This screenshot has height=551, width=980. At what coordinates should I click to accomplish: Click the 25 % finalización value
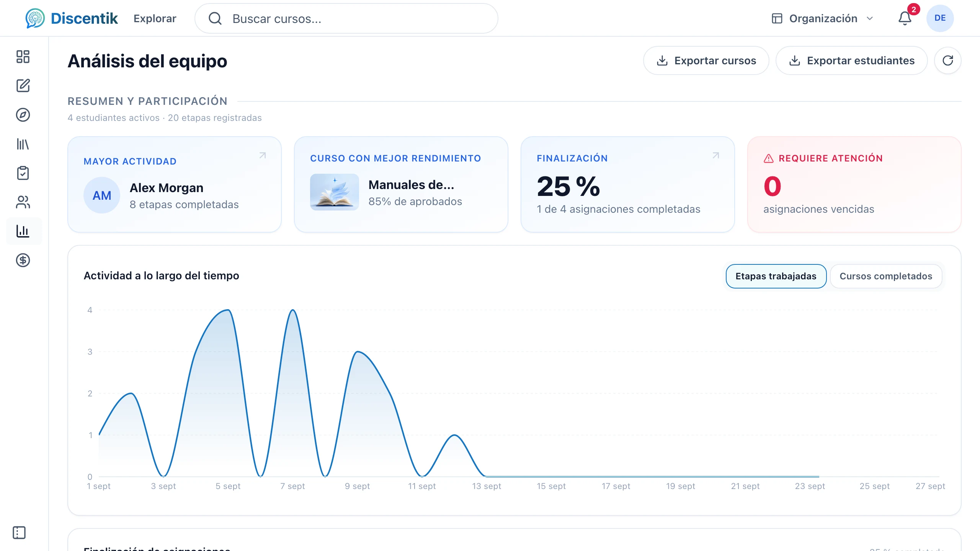(568, 186)
